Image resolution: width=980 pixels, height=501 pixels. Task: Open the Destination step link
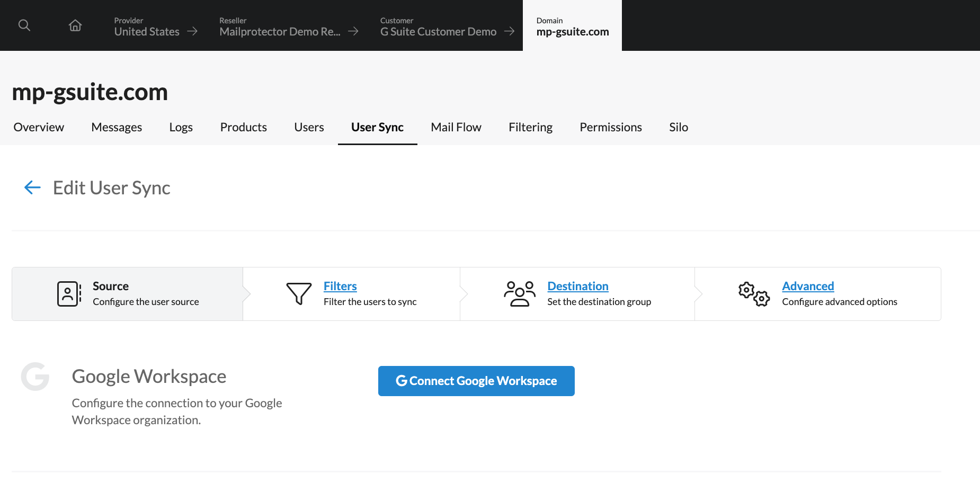coord(577,286)
